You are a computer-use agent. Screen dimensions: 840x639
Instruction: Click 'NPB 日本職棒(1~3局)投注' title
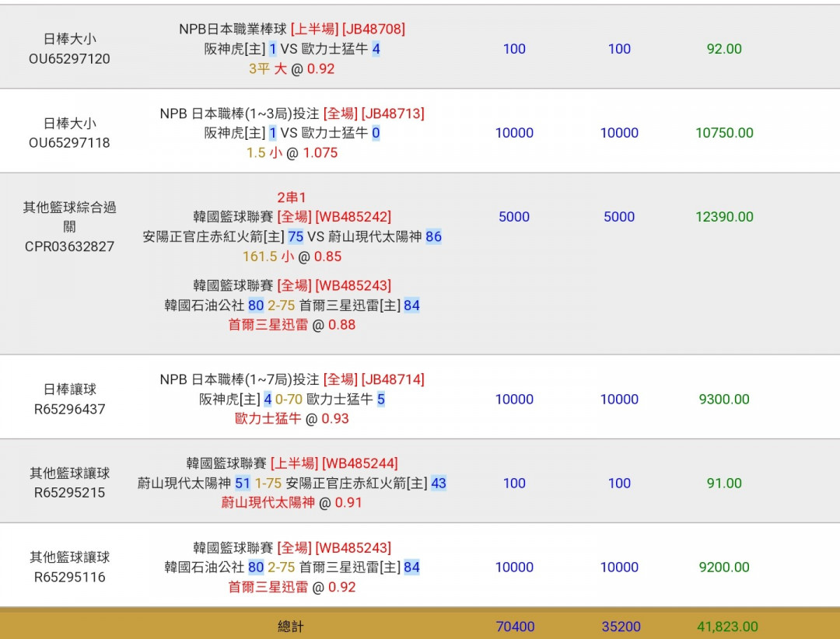point(240,113)
